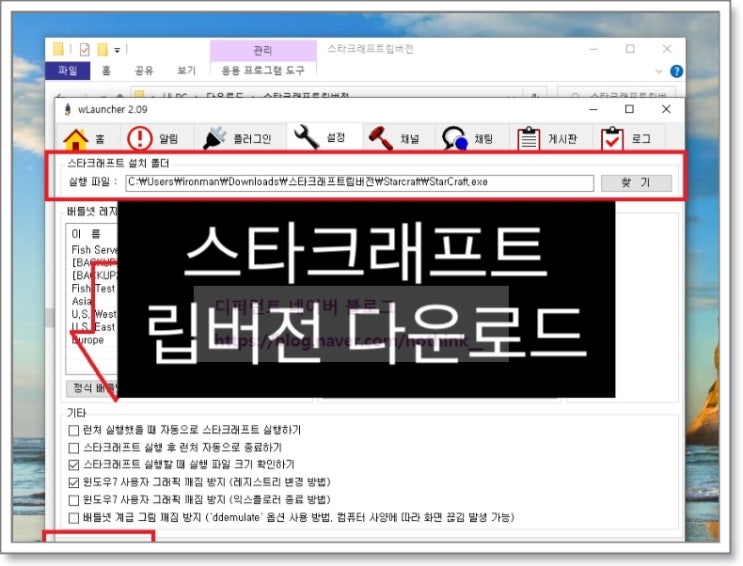Click the StarCraft.exe path input field

tap(359, 183)
